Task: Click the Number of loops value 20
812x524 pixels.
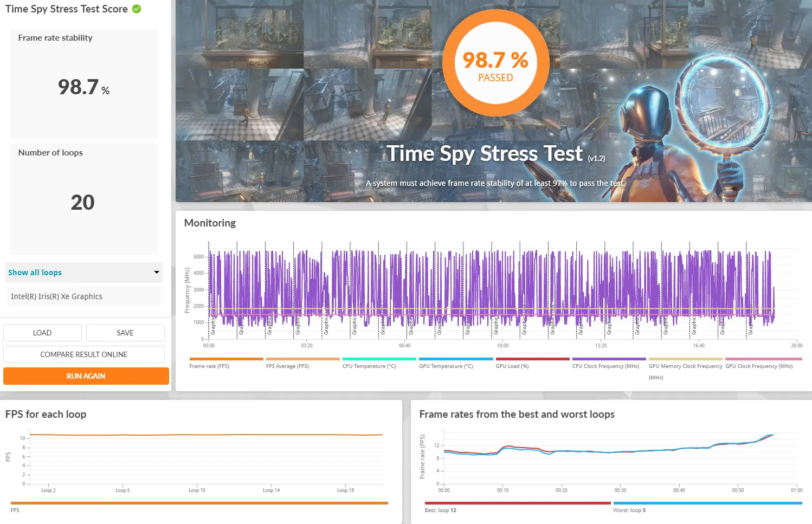Action: [82, 202]
